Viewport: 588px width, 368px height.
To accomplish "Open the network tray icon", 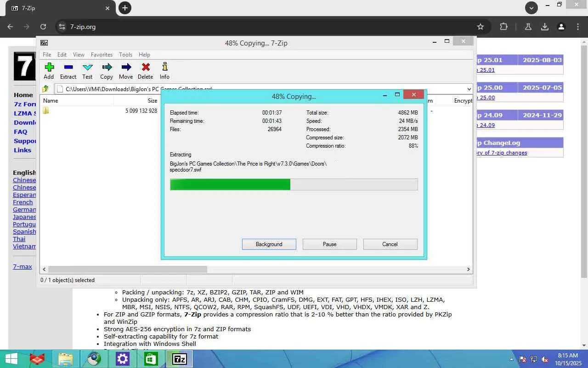I will click(534, 359).
